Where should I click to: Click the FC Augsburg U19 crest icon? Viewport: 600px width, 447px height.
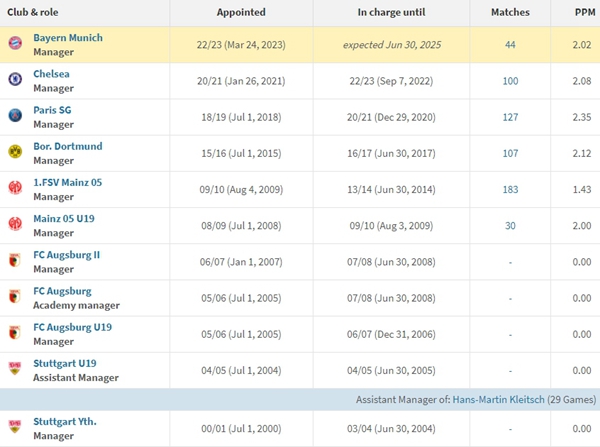15,333
